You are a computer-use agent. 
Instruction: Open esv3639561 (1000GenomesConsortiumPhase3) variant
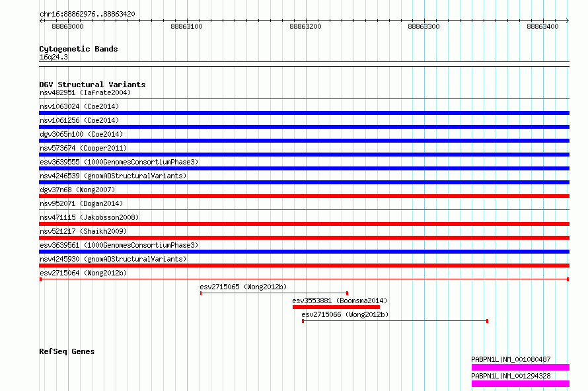[119, 245]
